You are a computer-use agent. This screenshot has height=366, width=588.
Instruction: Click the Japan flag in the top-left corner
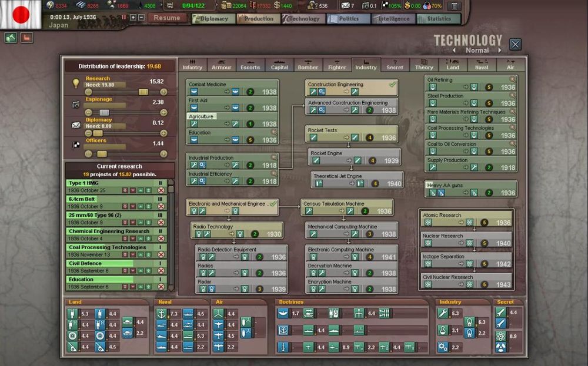[x=21, y=14]
